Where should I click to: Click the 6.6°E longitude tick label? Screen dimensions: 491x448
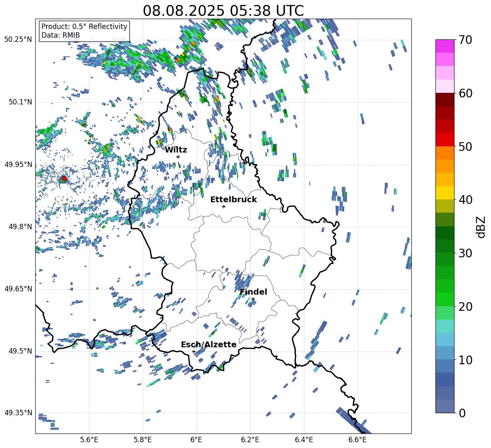pyautogui.click(x=357, y=440)
